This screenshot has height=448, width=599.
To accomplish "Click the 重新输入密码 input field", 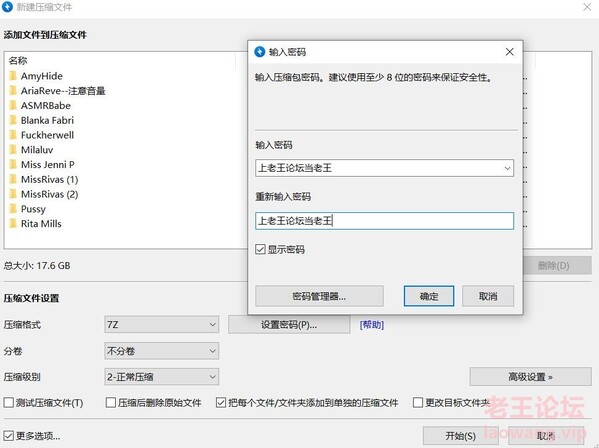I will pos(384,221).
